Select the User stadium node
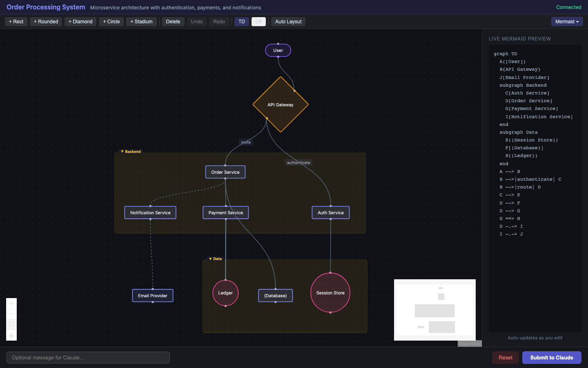The image size is (588, 368). click(278, 50)
